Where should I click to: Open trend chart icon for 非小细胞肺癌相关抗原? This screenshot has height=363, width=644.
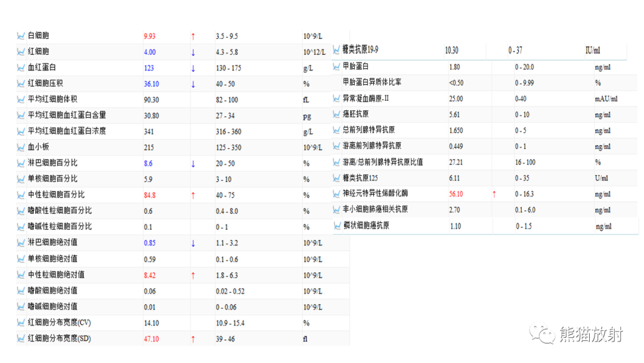(336, 210)
